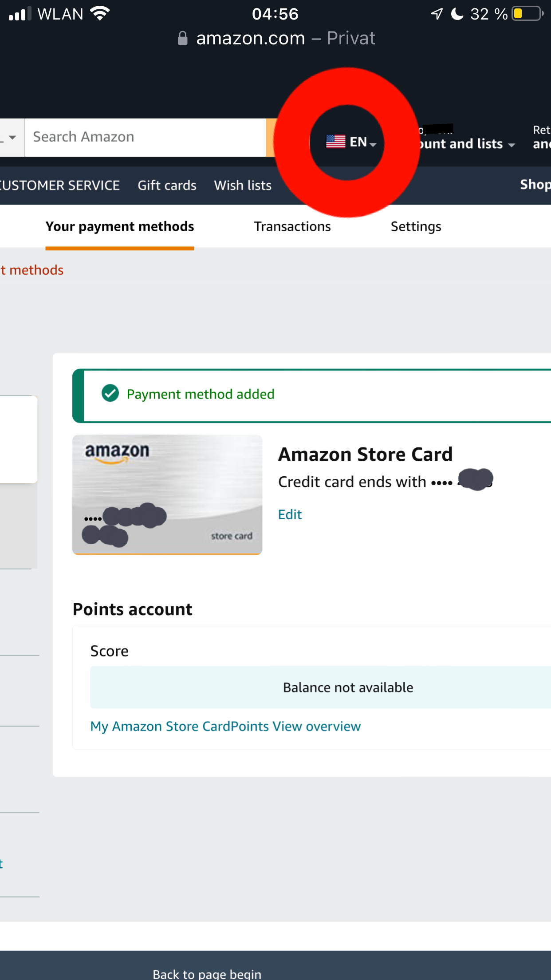Expand the Account and lists dropdown
The height and width of the screenshot is (980, 551).
tap(466, 143)
